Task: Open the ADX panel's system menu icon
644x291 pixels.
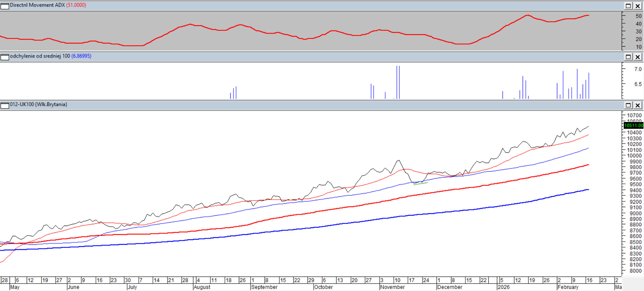Action: tap(5, 6)
